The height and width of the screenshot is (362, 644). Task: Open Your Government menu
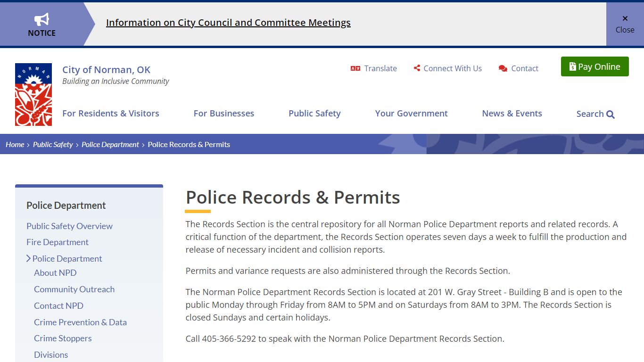[x=412, y=114]
